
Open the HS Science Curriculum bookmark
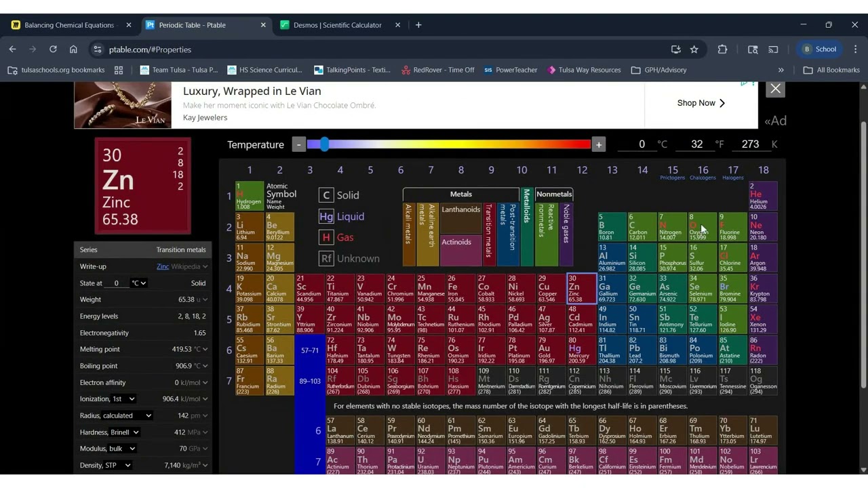click(x=265, y=70)
